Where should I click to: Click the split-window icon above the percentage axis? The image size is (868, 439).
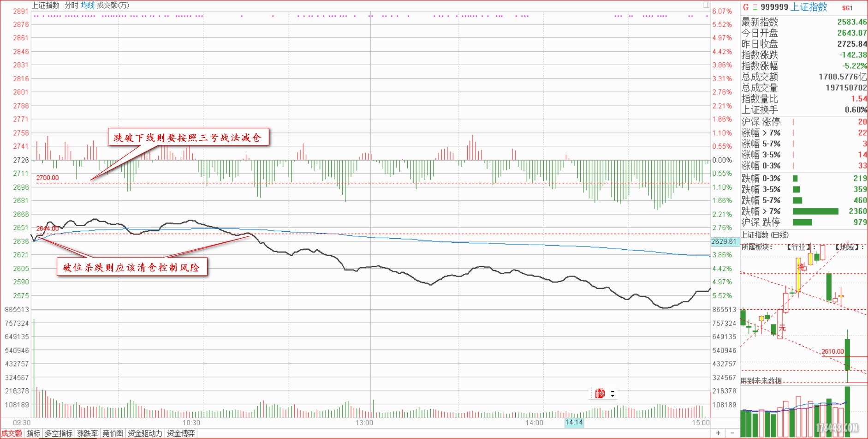coord(706,5)
